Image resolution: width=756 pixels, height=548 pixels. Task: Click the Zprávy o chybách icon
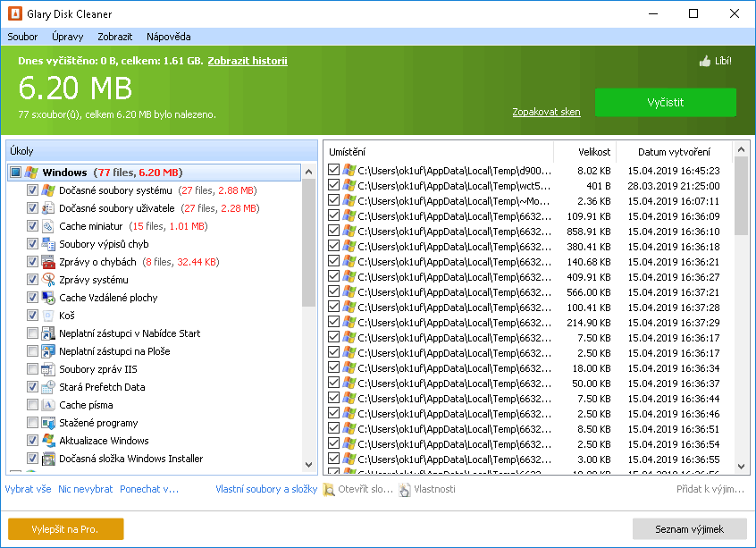click(48, 262)
